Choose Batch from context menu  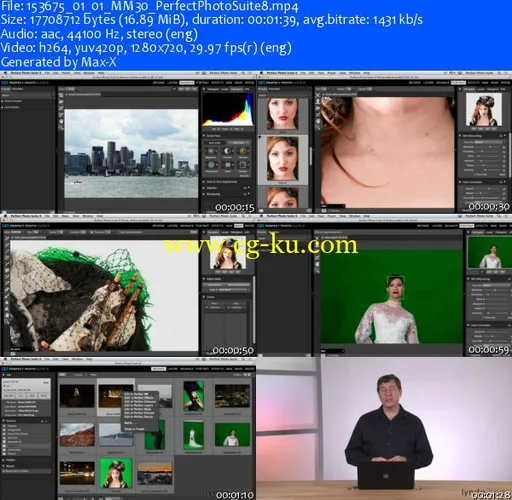128,423
